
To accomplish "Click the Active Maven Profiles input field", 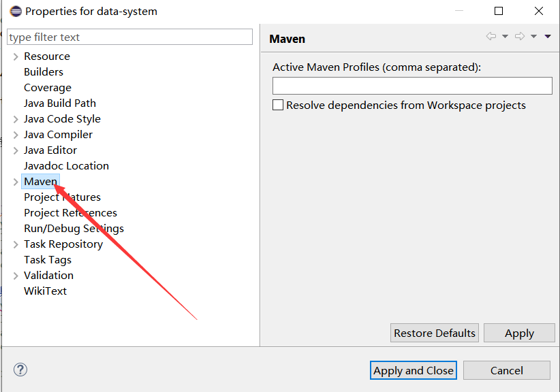I will pos(411,85).
